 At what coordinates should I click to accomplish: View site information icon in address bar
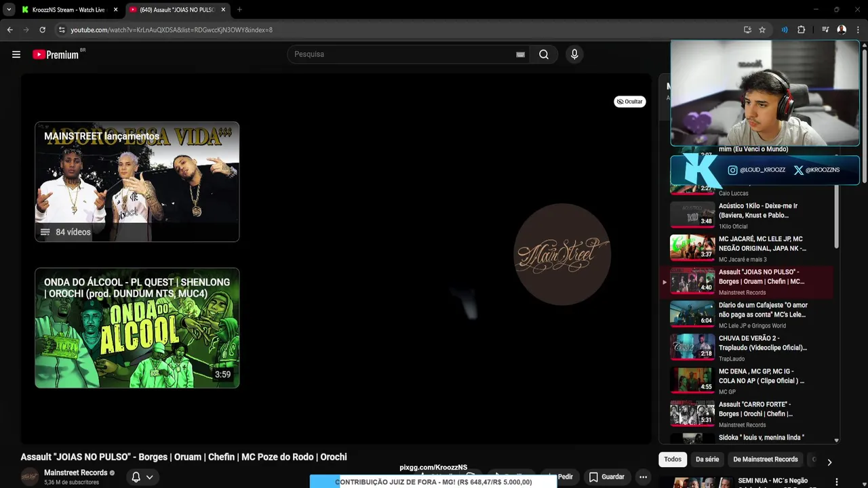(62, 30)
